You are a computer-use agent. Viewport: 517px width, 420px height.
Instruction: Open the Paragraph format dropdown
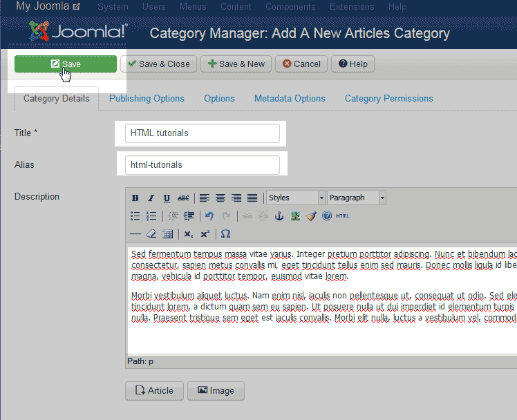pos(357,198)
